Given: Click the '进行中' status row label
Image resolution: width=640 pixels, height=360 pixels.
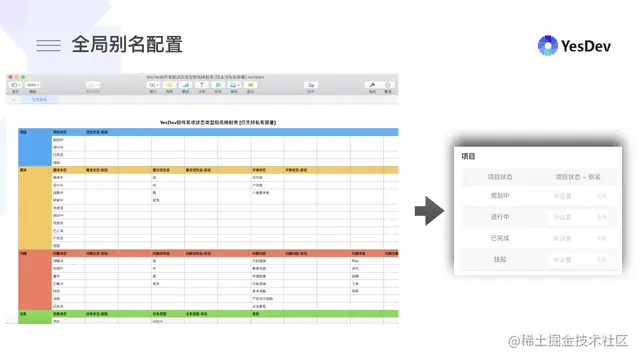Looking at the screenshot, I should (500, 217).
